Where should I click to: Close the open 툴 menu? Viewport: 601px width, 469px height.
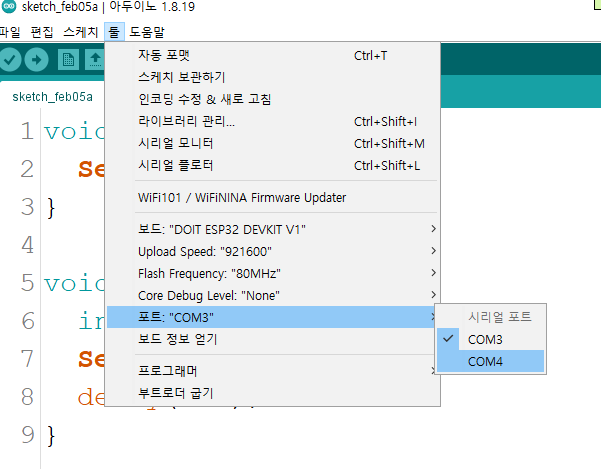[x=114, y=32]
